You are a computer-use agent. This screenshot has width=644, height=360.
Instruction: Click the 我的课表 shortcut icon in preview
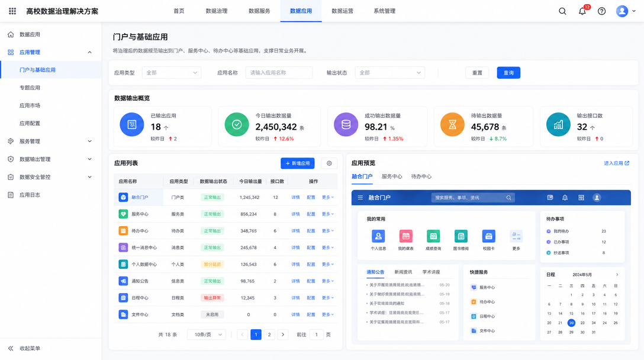click(406, 236)
